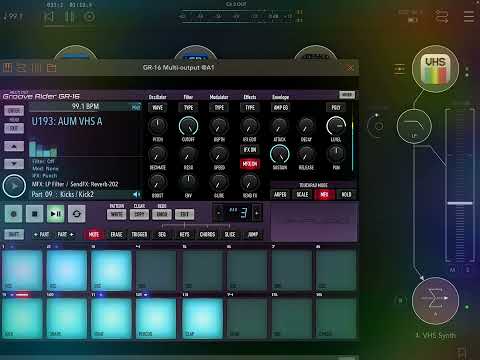Go to next part with PART plus

pos(65,235)
